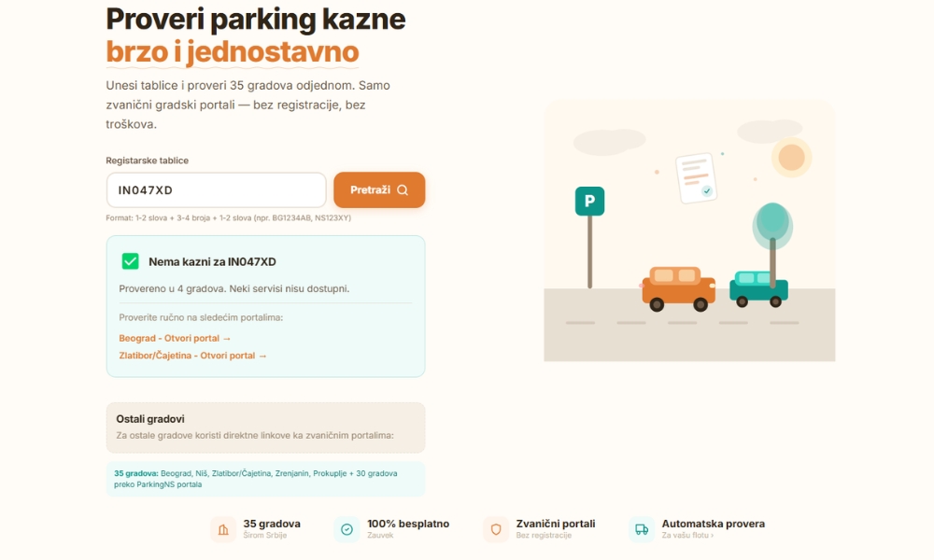Click the teal car in the illustration
934x560 pixels.
[x=758, y=287]
